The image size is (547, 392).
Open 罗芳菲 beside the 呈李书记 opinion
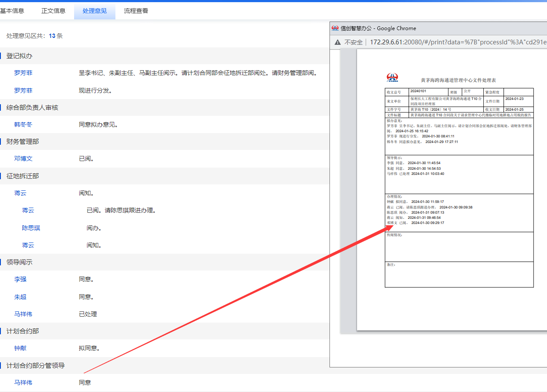23,73
